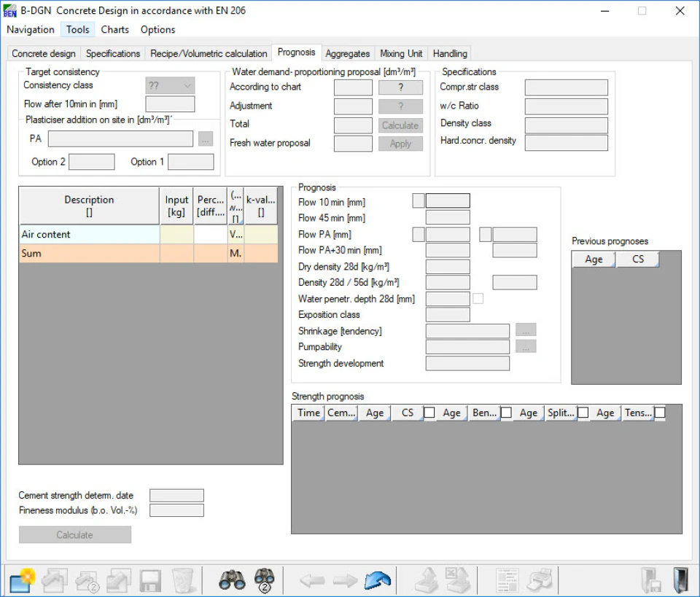
Task: Save with the diskette icon
Action: 150,580
